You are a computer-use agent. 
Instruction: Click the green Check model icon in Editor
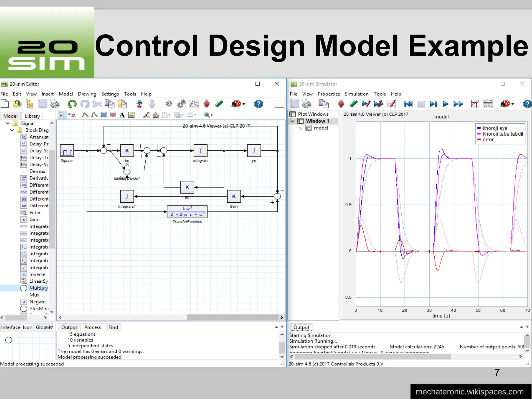point(219,104)
